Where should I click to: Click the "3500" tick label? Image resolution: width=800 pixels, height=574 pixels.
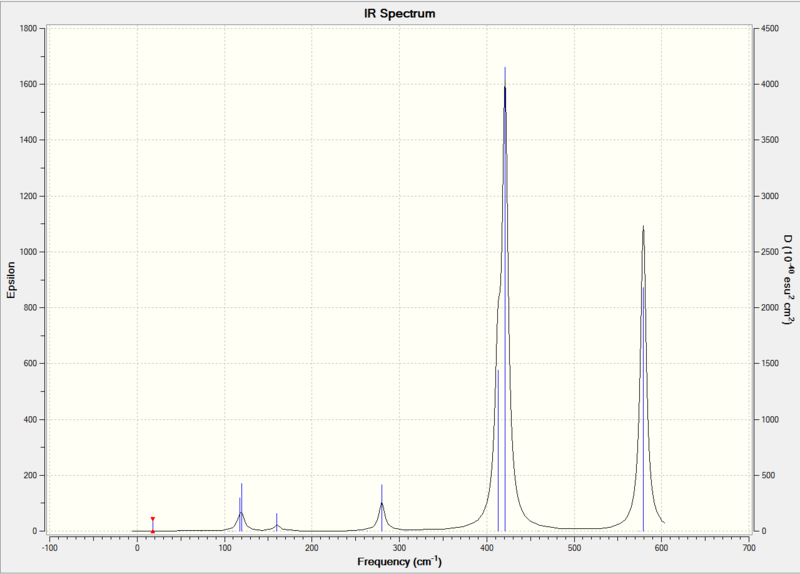point(770,140)
